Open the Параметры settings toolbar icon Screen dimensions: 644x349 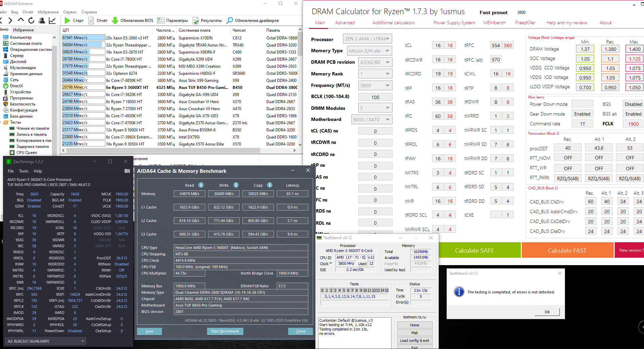tap(161, 21)
